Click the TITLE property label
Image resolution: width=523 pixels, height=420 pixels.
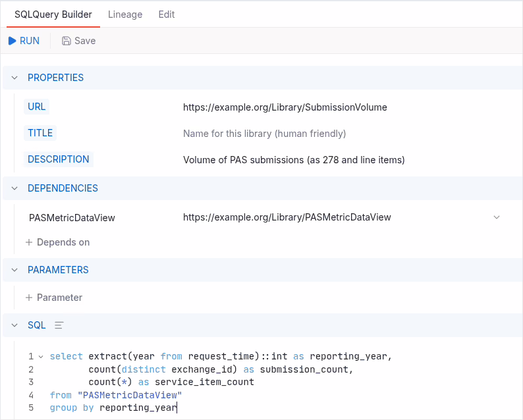(x=40, y=133)
